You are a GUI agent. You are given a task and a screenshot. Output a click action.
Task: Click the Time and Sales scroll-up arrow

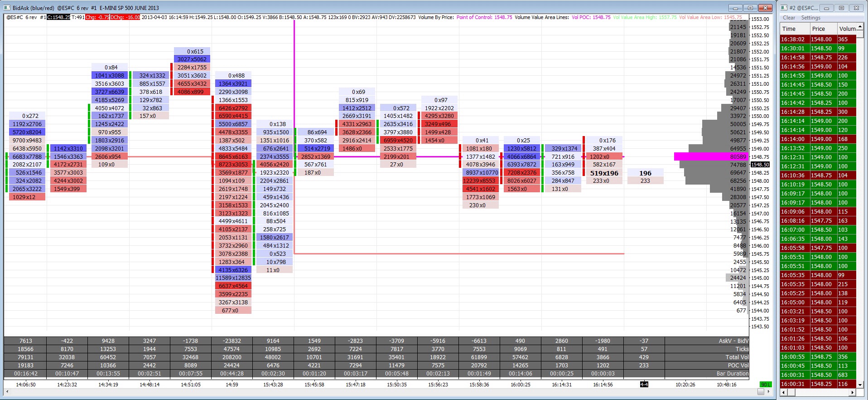tap(860, 26)
